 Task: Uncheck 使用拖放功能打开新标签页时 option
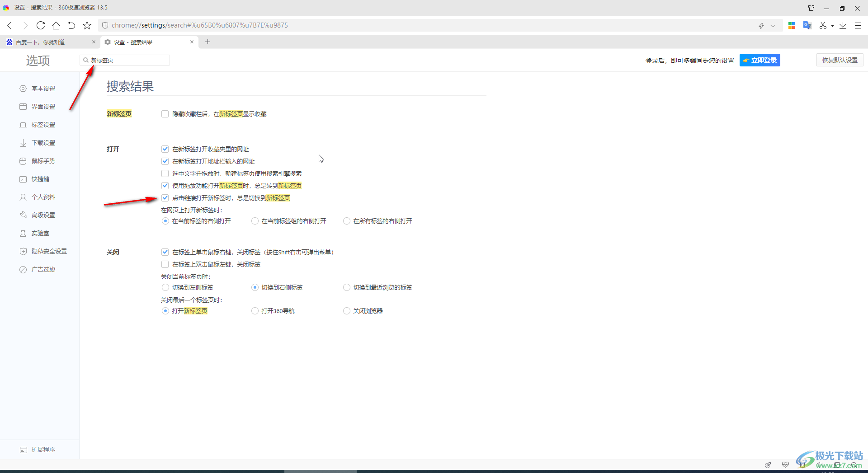[x=165, y=186]
